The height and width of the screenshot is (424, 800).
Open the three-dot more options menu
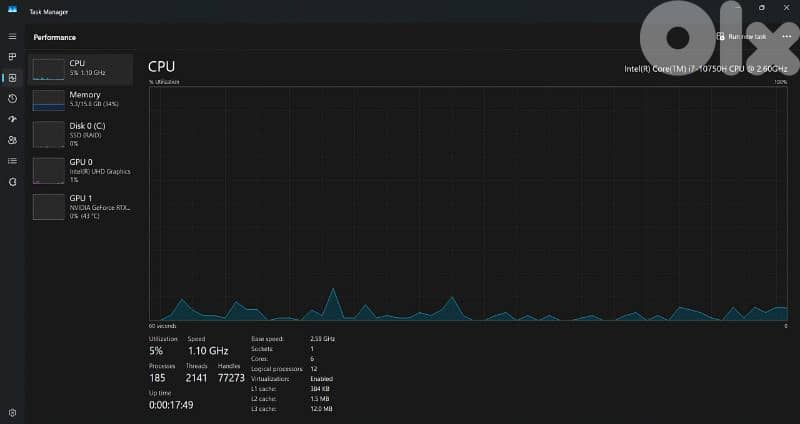[x=786, y=36]
